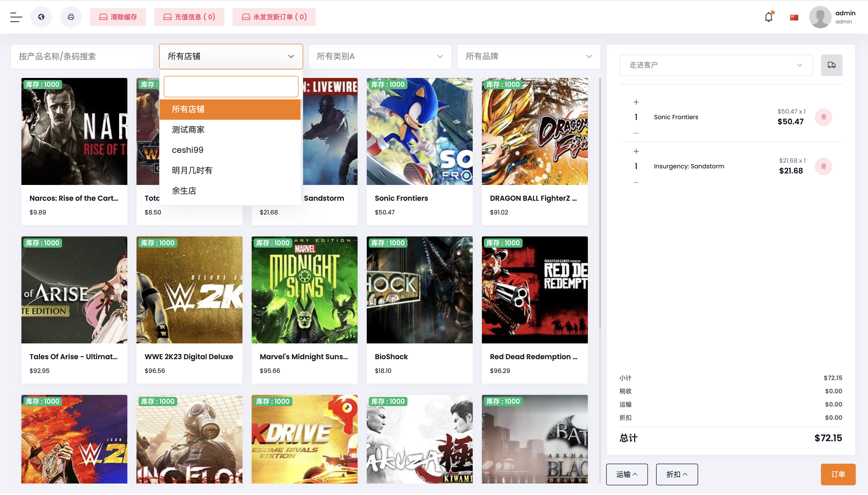Open the globe website icon
The image size is (868, 495).
coord(41,17)
